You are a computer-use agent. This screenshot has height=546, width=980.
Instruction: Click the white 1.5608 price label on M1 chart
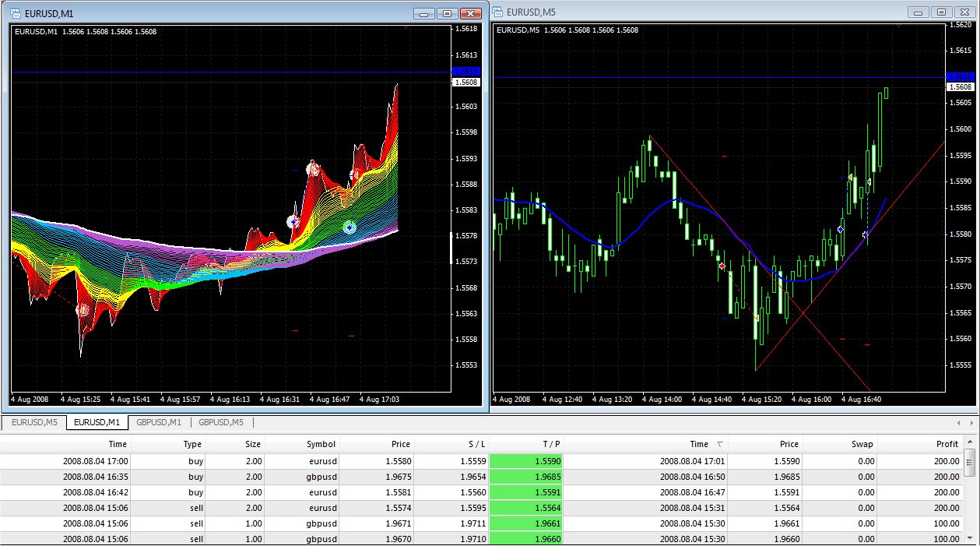tap(465, 82)
